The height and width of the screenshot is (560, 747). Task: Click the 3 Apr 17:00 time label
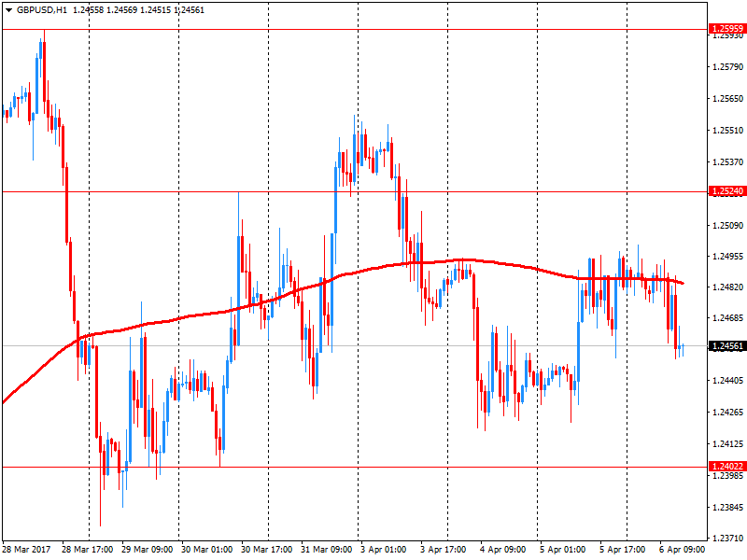[443, 550]
